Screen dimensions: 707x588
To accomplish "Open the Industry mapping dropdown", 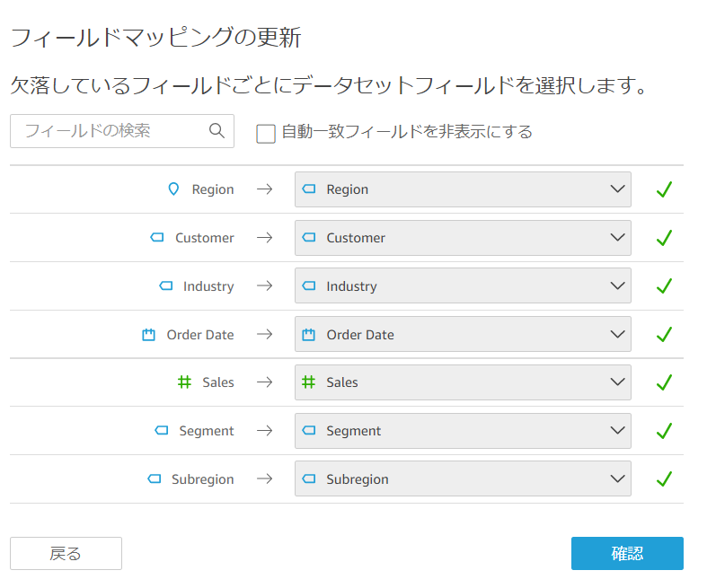I will click(x=463, y=286).
